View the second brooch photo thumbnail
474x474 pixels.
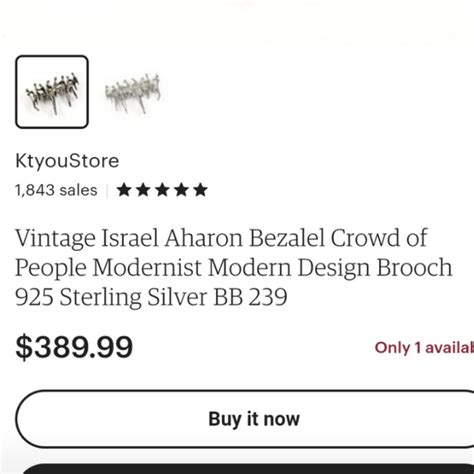click(x=133, y=93)
